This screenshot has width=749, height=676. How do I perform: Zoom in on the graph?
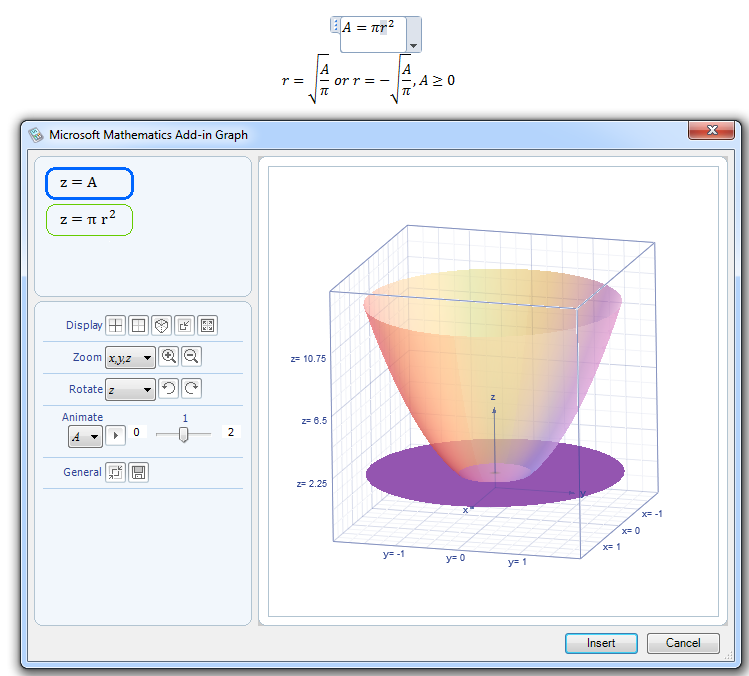click(x=169, y=356)
